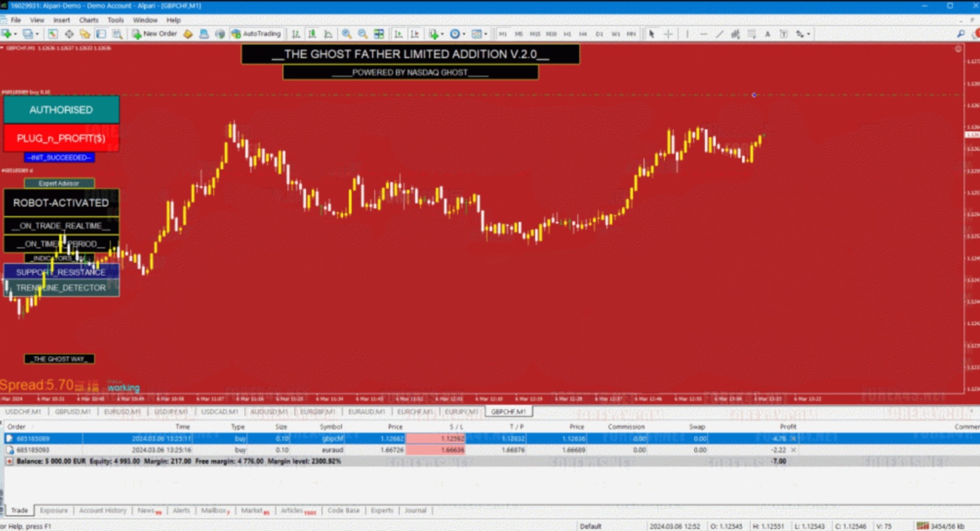Tile the chart windows
This screenshot has width=980, height=531.
pyautogui.click(x=379, y=34)
